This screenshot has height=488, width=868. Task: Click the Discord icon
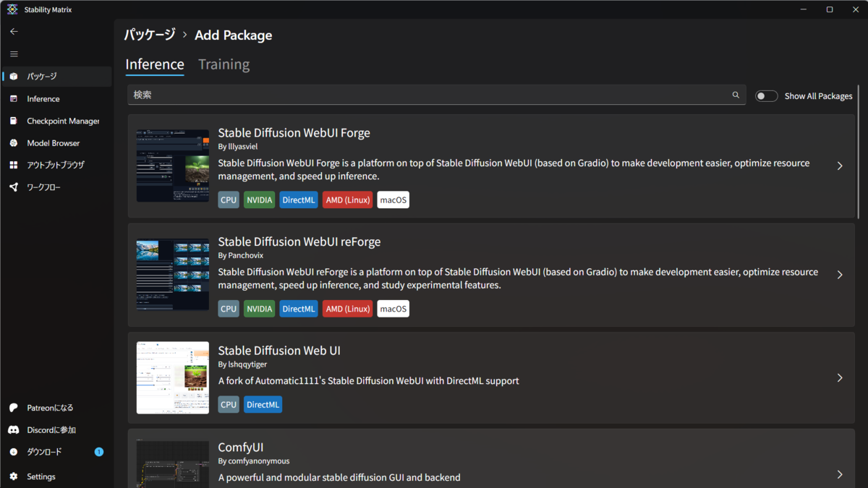[14, 430]
